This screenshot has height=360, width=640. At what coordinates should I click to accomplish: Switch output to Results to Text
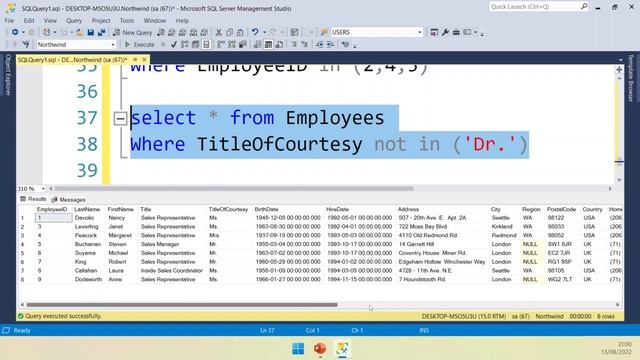(x=258, y=44)
